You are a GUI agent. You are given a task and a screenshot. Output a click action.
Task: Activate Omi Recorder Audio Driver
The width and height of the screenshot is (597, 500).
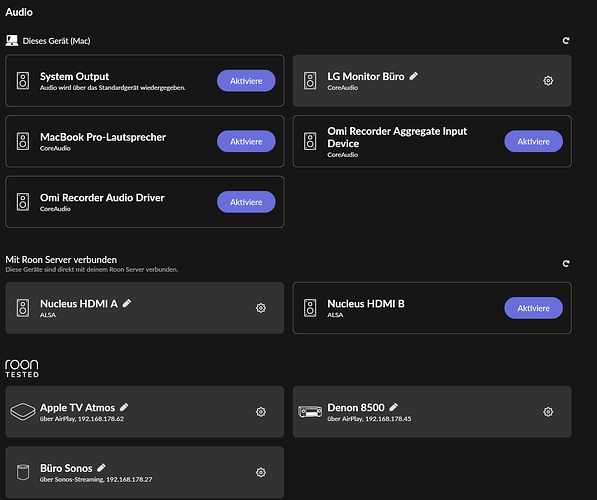click(x=246, y=202)
